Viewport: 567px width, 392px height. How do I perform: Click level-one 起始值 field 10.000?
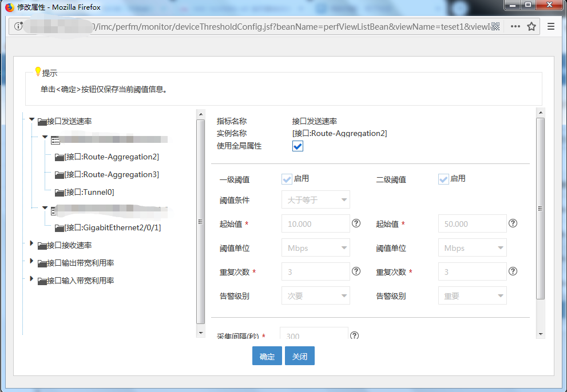[316, 223]
